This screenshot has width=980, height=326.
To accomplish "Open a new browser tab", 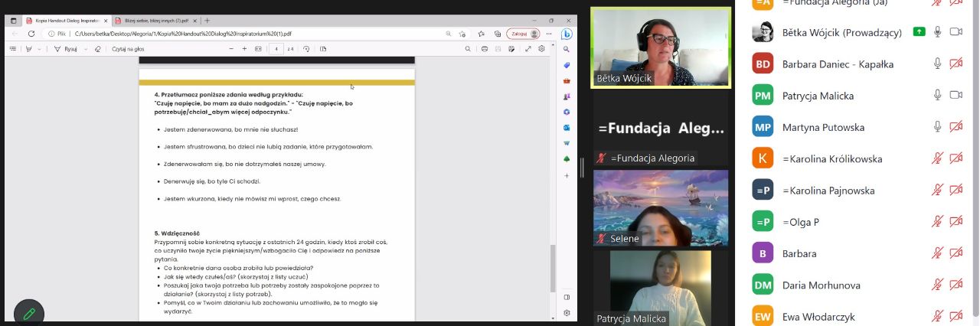I will click(x=207, y=21).
